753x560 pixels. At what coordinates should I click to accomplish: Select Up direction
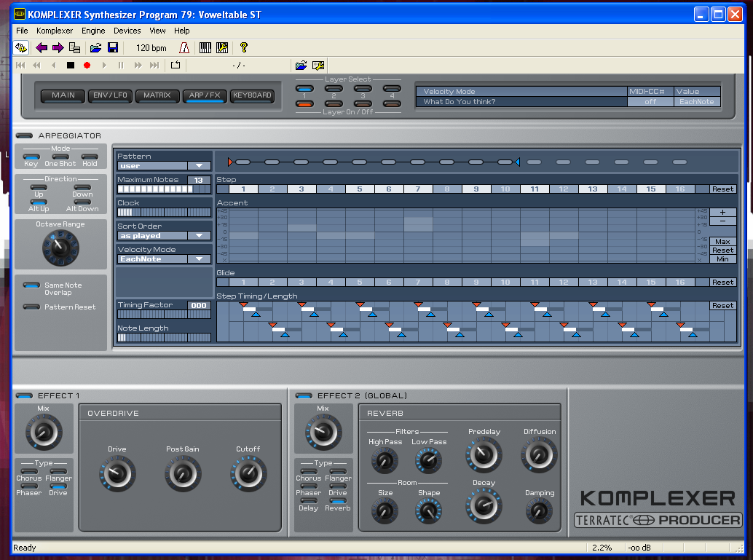(39, 187)
